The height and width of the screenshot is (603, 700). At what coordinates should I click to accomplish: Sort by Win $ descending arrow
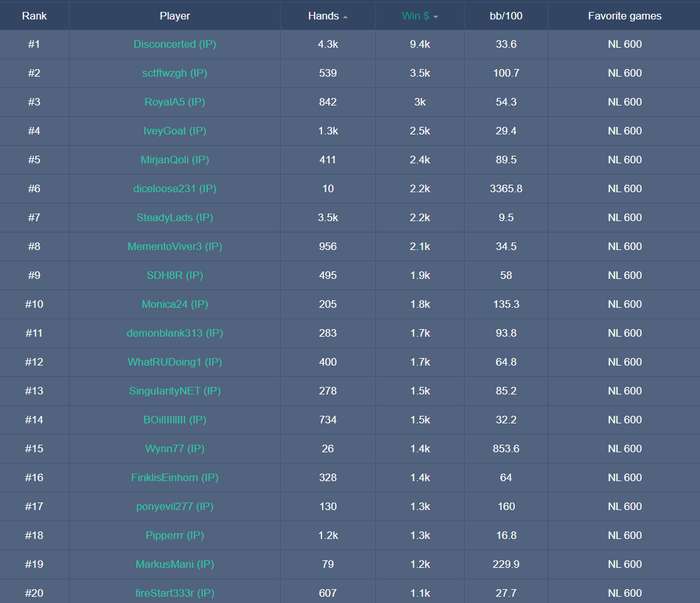pyautogui.click(x=436, y=17)
